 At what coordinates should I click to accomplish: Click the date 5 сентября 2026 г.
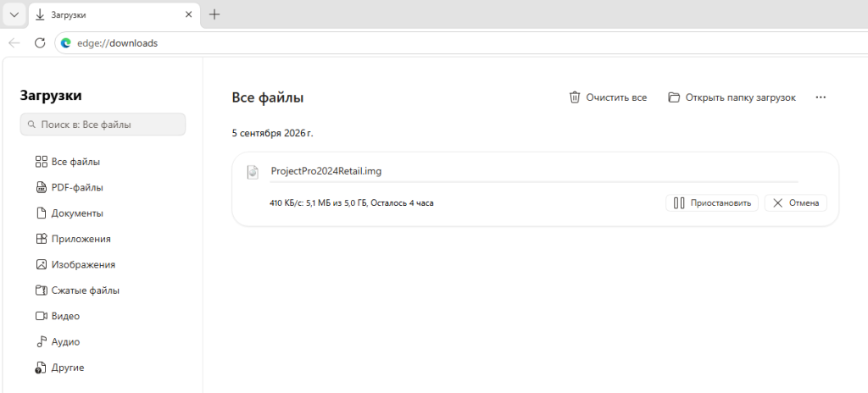[x=272, y=133]
